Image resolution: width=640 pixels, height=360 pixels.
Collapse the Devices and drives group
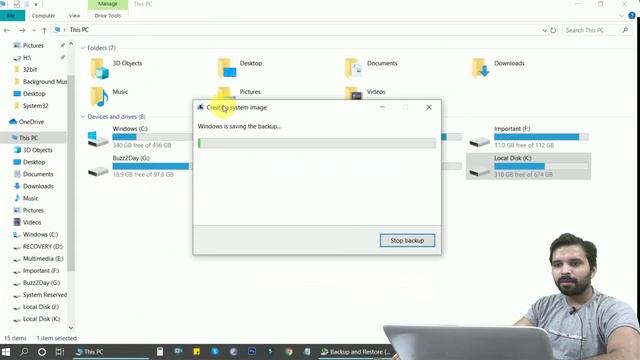[83, 117]
